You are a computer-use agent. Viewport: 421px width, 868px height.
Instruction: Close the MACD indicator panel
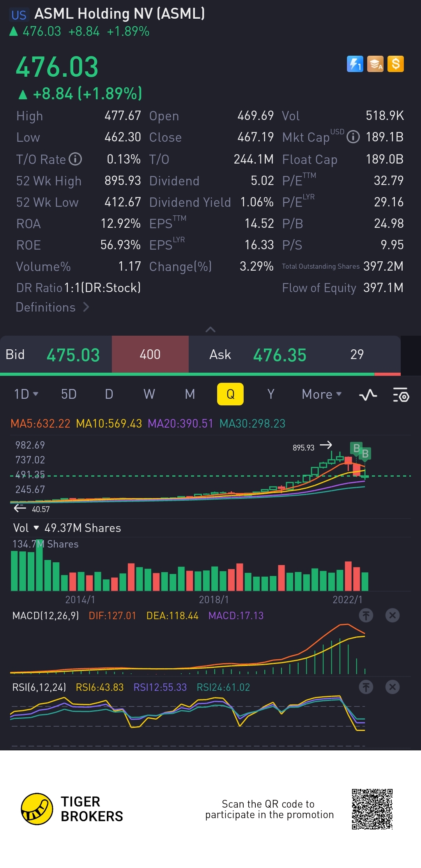pos(393,615)
